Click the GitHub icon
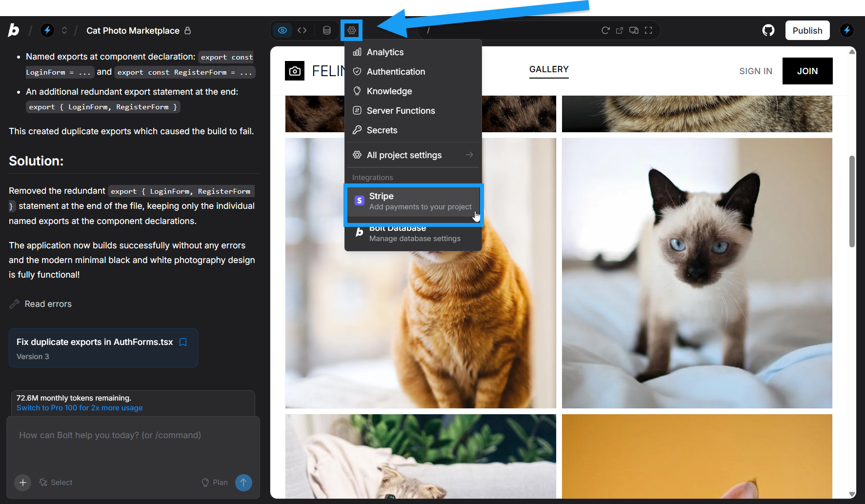 click(768, 30)
